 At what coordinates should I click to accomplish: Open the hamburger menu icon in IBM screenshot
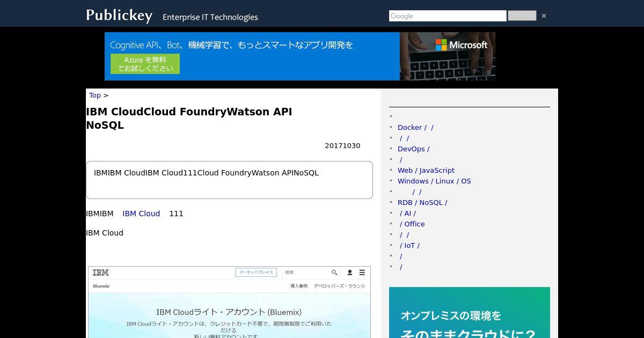(362, 273)
